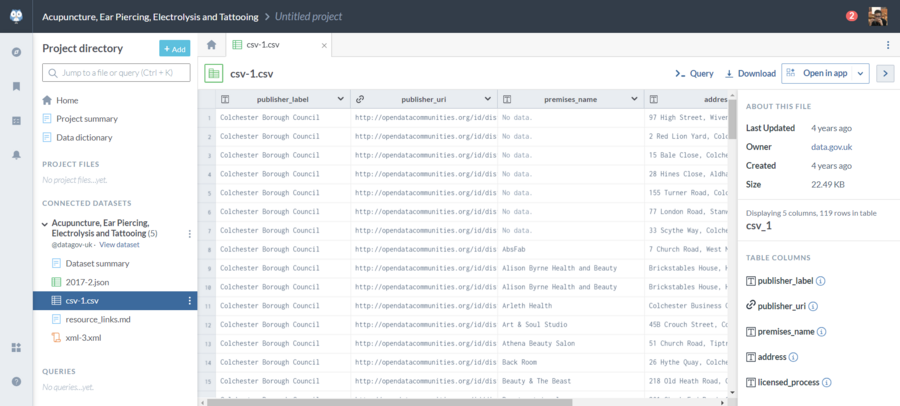Go to the home icon tab
Viewport: 900px width, 406px height.
211,45
